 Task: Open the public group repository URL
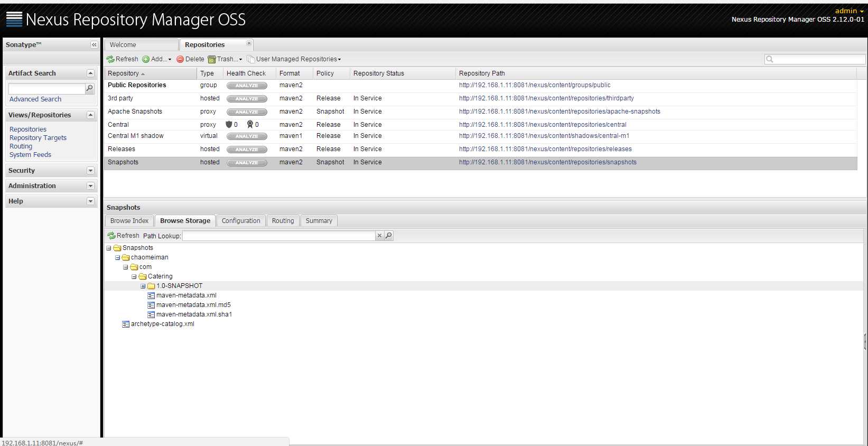[535, 85]
